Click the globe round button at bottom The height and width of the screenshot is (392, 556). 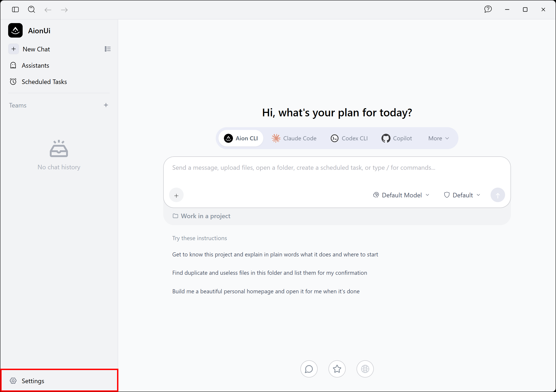pyautogui.click(x=365, y=369)
